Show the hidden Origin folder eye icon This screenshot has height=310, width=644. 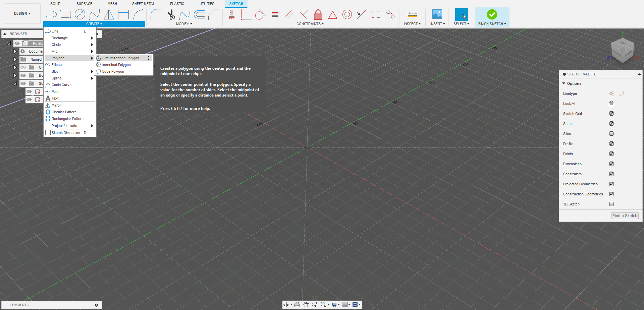[23, 67]
